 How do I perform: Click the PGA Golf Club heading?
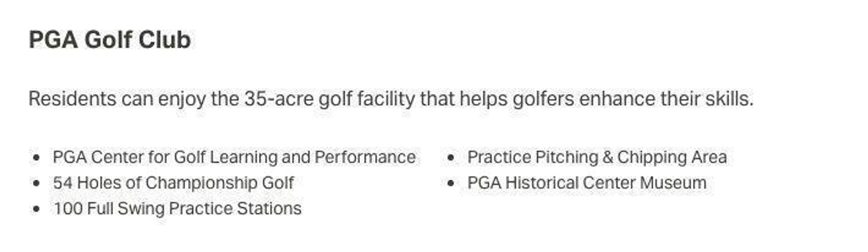click(x=110, y=40)
